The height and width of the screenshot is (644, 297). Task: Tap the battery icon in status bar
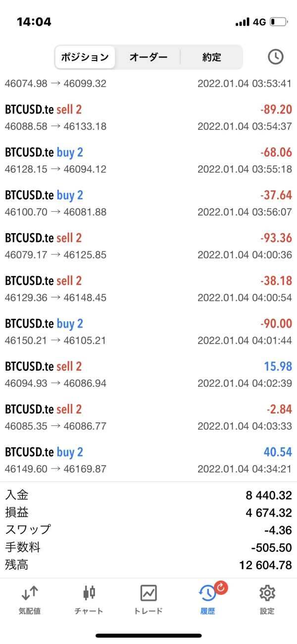(x=278, y=22)
